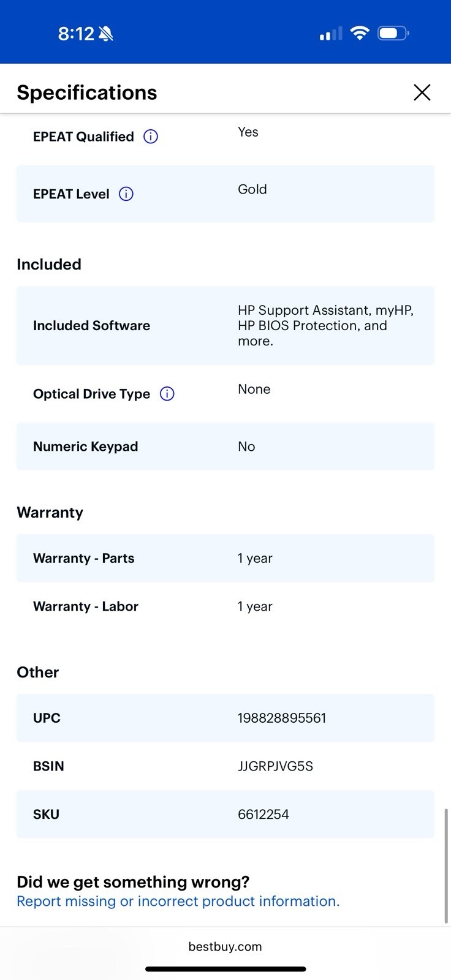The height and width of the screenshot is (980, 451).
Task: Report missing or incorrect product information
Action: pos(178,901)
